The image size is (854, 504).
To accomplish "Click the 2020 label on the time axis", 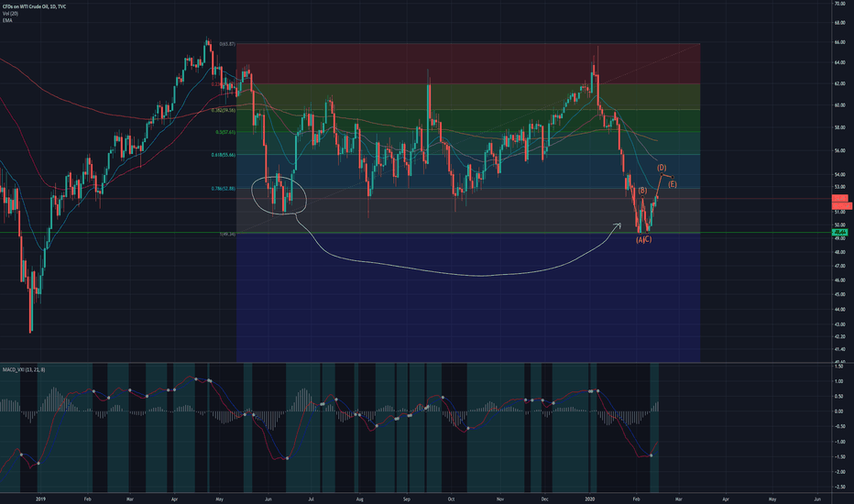I will click(x=590, y=499).
